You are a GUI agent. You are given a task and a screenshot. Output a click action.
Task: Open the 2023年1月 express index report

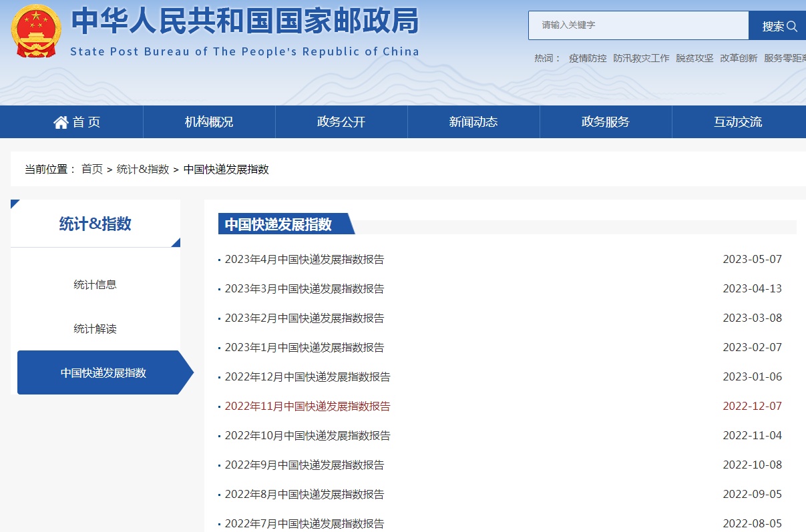click(x=305, y=348)
